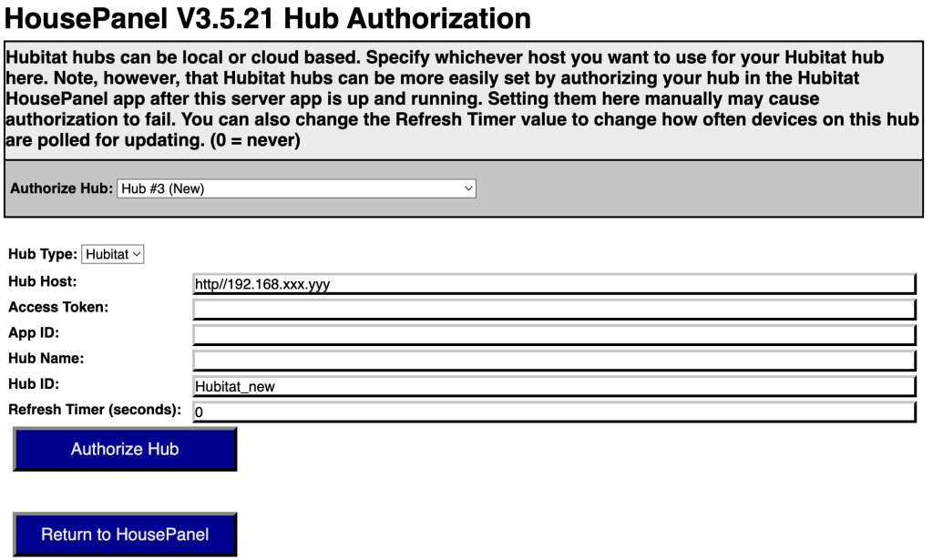Viewport: 933px width, 560px height.
Task: Focus the Hub Host input field
Action: tap(553, 284)
